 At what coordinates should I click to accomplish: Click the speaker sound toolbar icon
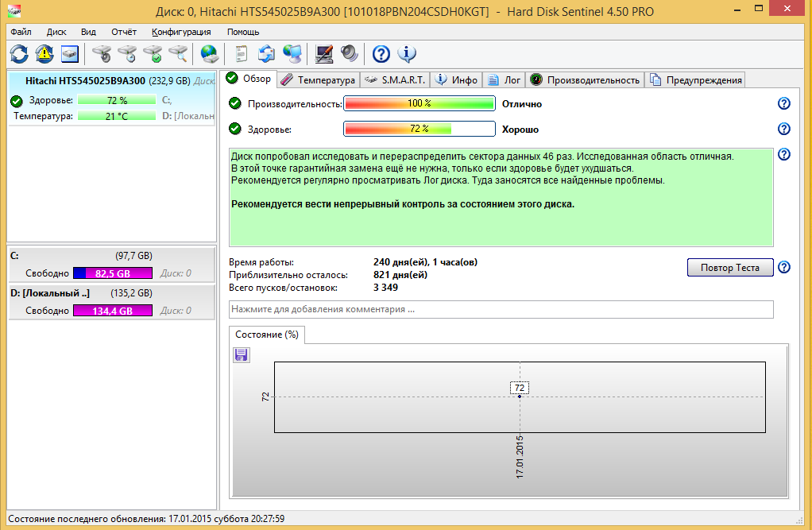click(x=349, y=54)
